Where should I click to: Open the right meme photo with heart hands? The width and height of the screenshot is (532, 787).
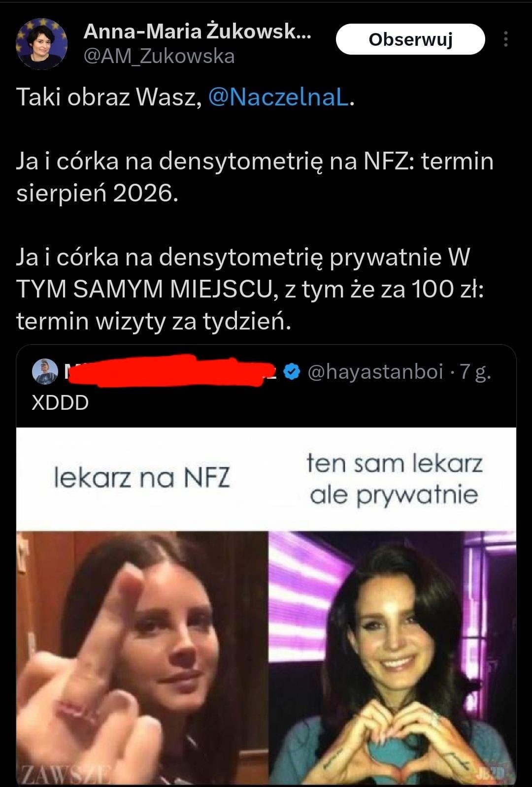coord(393,658)
